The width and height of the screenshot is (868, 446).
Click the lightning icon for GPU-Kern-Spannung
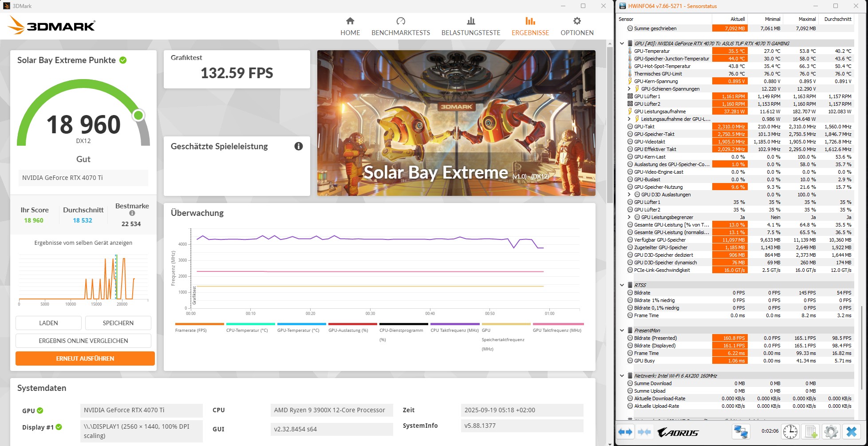coord(630,81)
